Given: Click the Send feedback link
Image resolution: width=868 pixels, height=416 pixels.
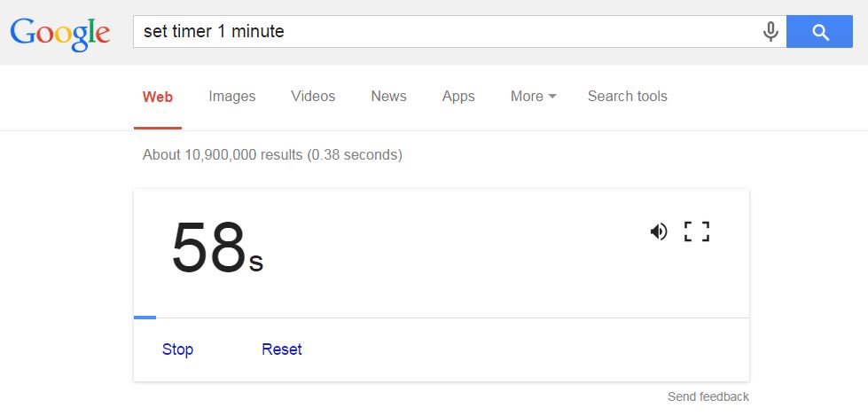Looking at the screenshot, I should click(x=708, y=396).
